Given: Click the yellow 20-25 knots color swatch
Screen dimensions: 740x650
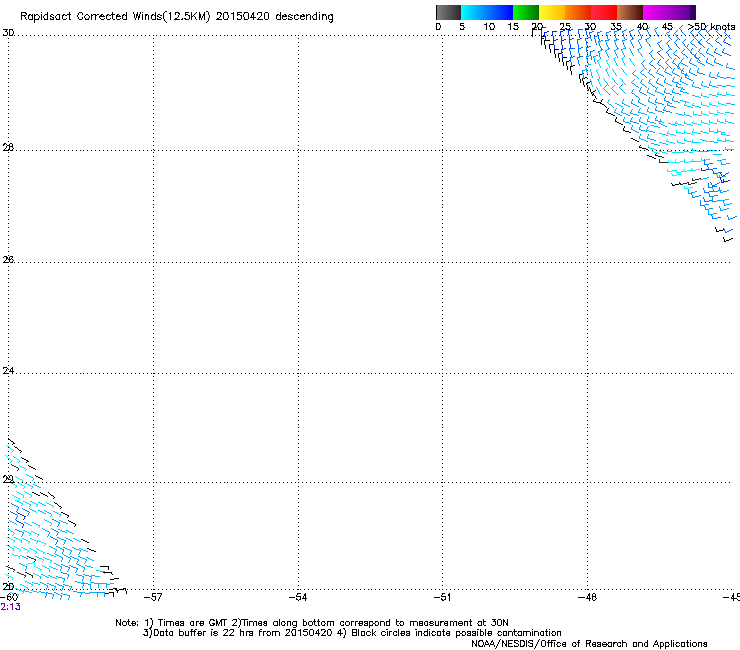Looking at the screenshot, I should 552,12.
